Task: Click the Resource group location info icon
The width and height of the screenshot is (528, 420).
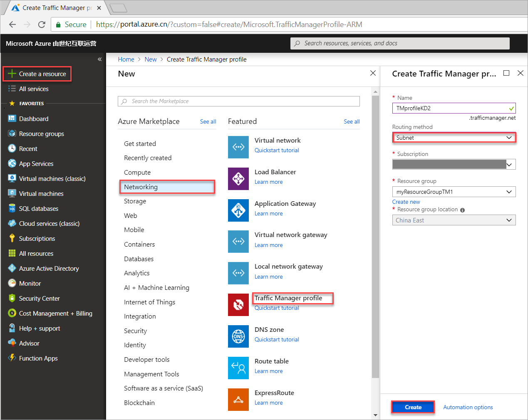Action: [463, 210]
